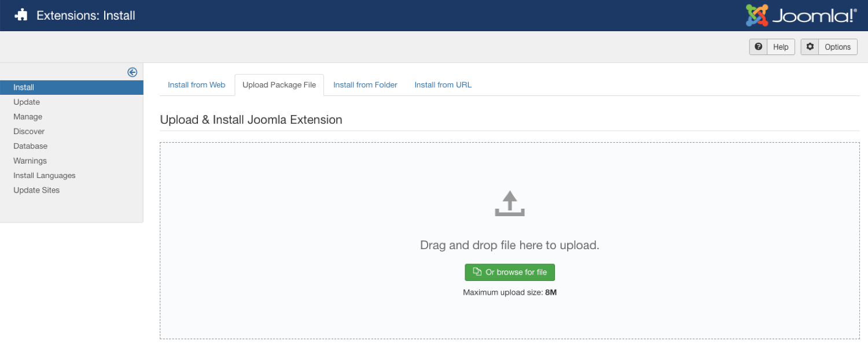Go to Update in the sidebar

tap(27, 102)
